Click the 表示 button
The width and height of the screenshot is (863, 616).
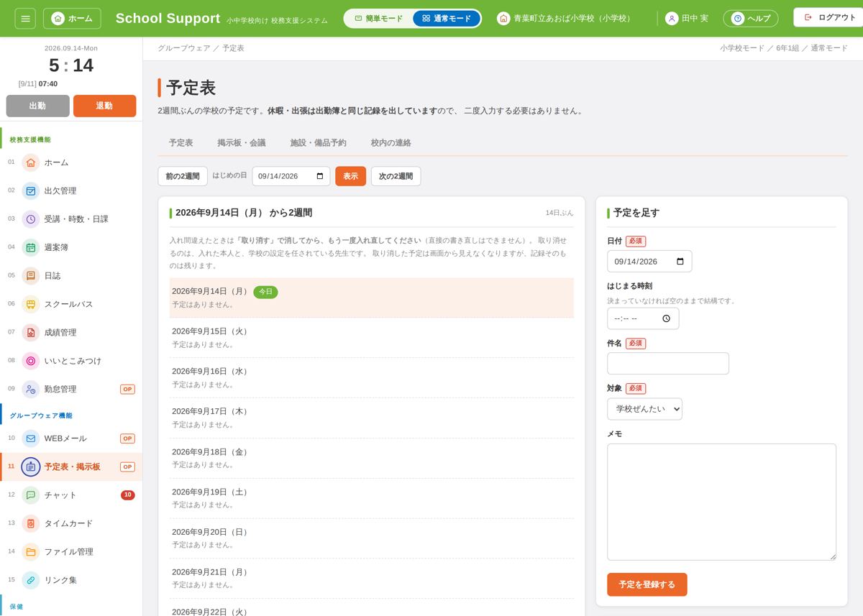[350, 176]
